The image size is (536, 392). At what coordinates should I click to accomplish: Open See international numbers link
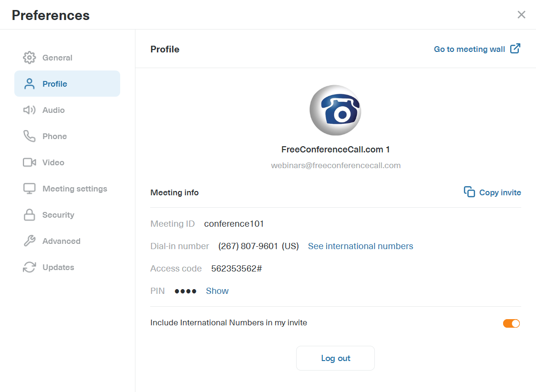point(361,246)
